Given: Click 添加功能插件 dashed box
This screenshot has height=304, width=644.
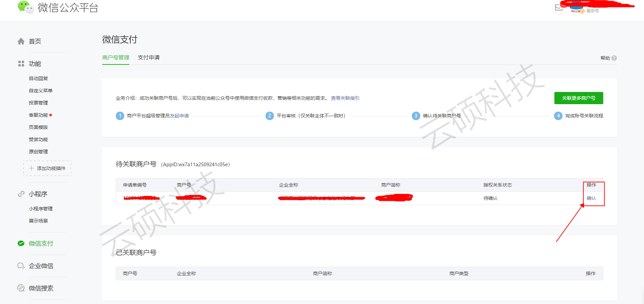Looking at the screenshot, I should point(47,168).
